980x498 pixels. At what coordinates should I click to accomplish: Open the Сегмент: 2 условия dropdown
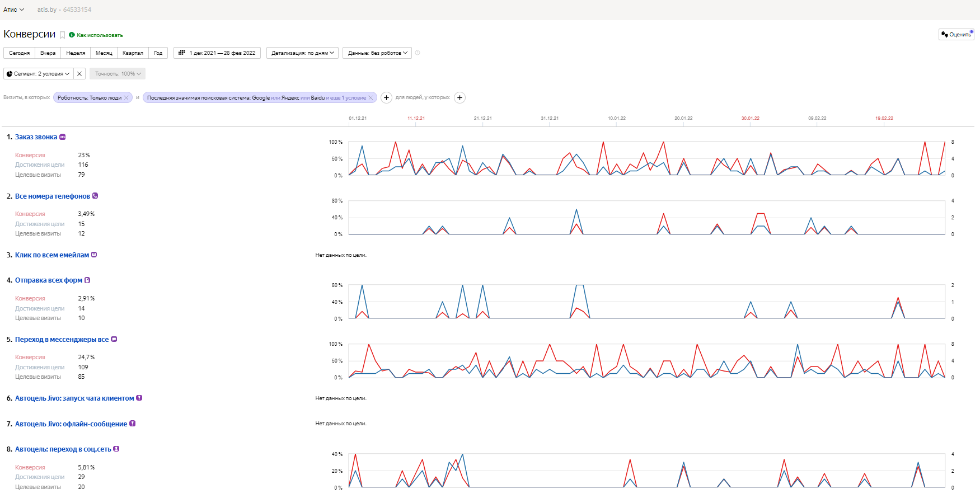(38, 73)
